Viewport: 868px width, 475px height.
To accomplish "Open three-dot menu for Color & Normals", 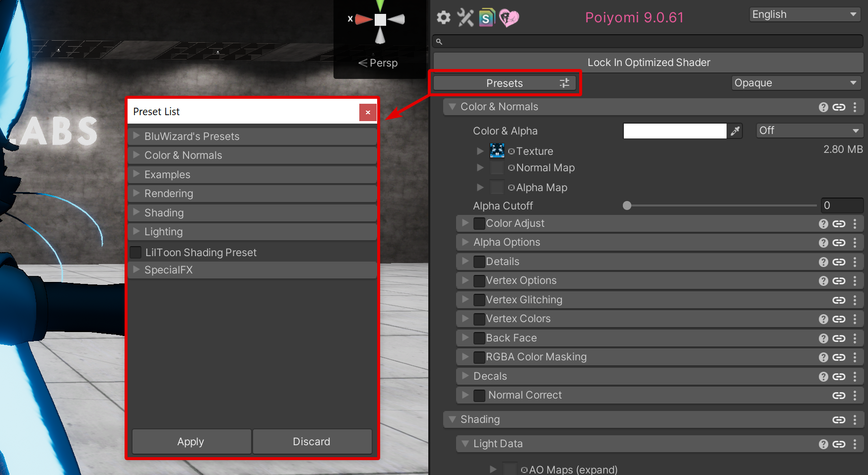I will [855, 107].
